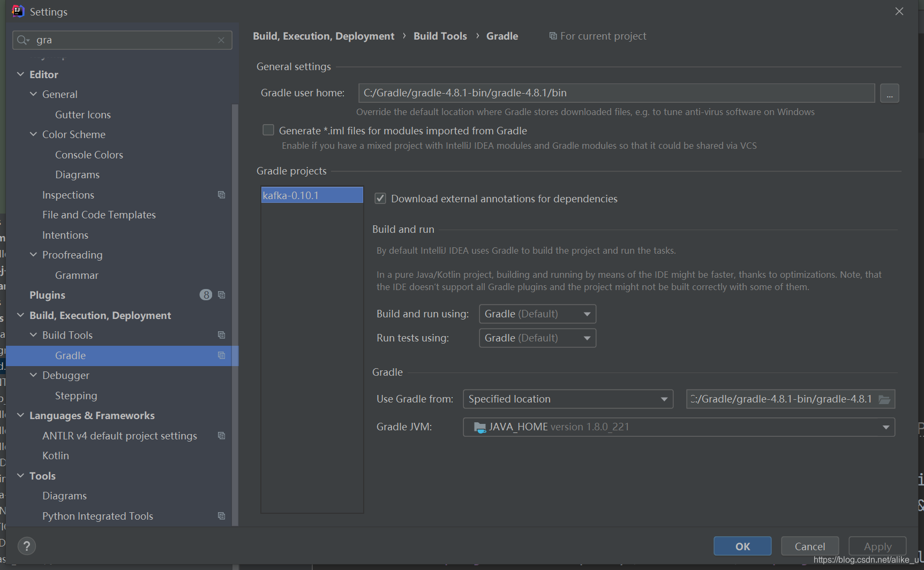
Task: Click Build, Execution, Deployment breadcrumb
Action: [324, 36]
